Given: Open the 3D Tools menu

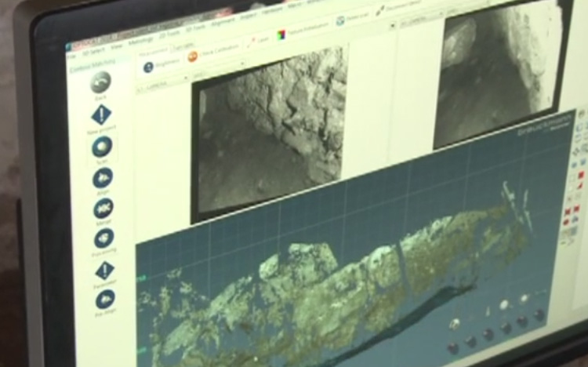Looking at the screenshot, I should [195, 28].
